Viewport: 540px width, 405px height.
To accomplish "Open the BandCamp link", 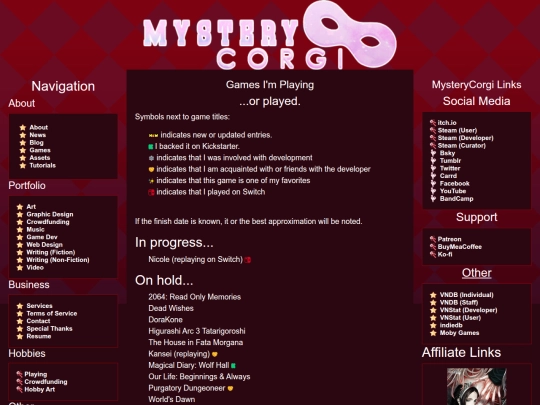I will [457, 198].
